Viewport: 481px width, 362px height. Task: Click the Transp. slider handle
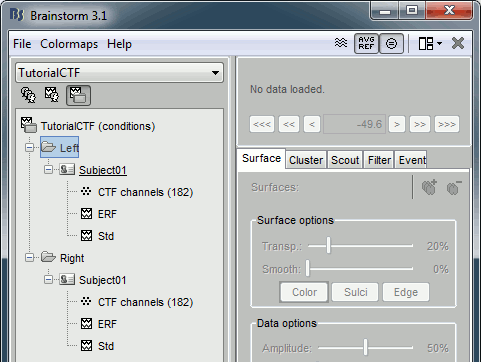pos(328,245)
